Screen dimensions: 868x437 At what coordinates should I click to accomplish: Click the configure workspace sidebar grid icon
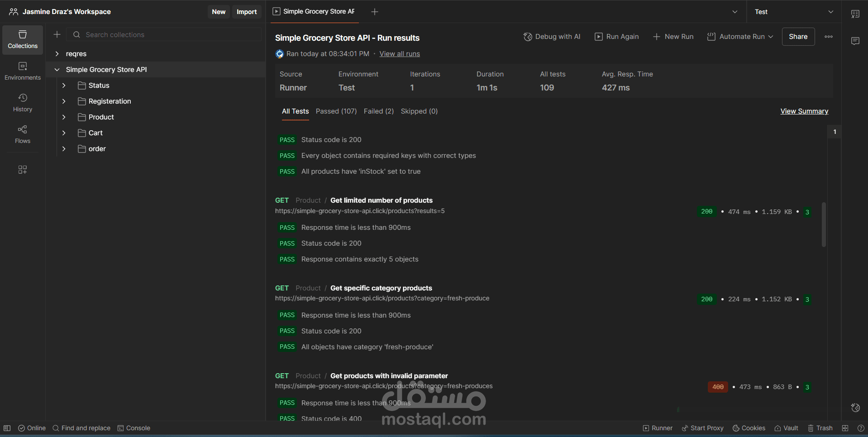click(23, 170)
